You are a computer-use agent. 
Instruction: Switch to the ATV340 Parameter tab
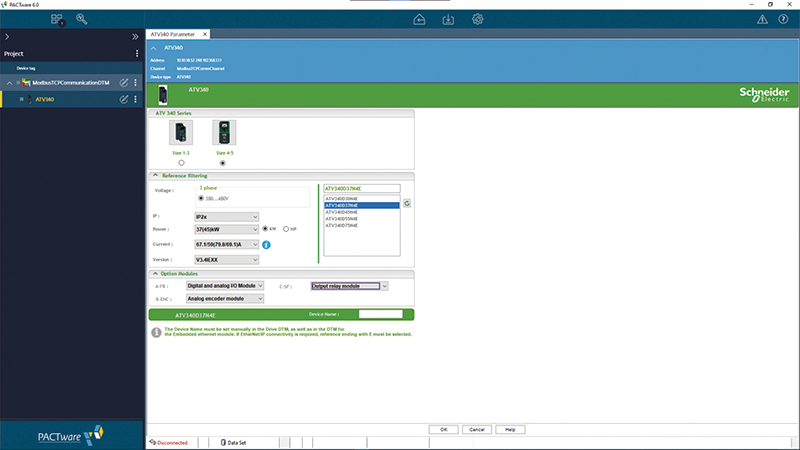(x=173, y=34)
